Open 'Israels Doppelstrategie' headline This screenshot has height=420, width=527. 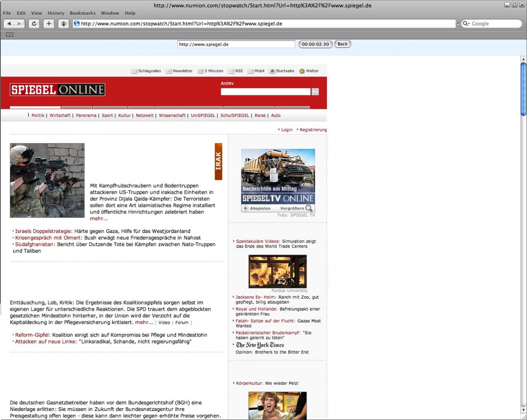pyautogui.click(x=44, y=232)
